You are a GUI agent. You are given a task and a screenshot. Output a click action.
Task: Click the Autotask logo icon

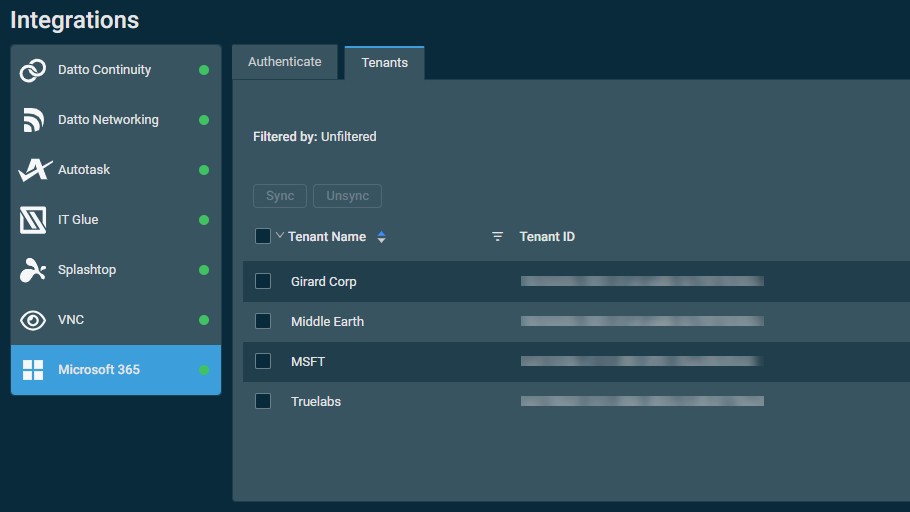[35, 170]
